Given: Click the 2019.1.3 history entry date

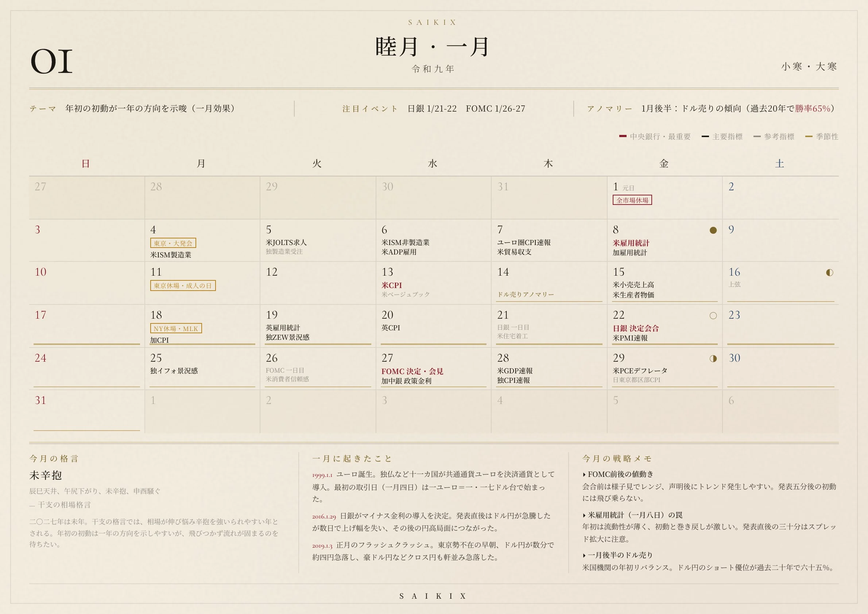Looking at the screenshot, I should (322, 546).
